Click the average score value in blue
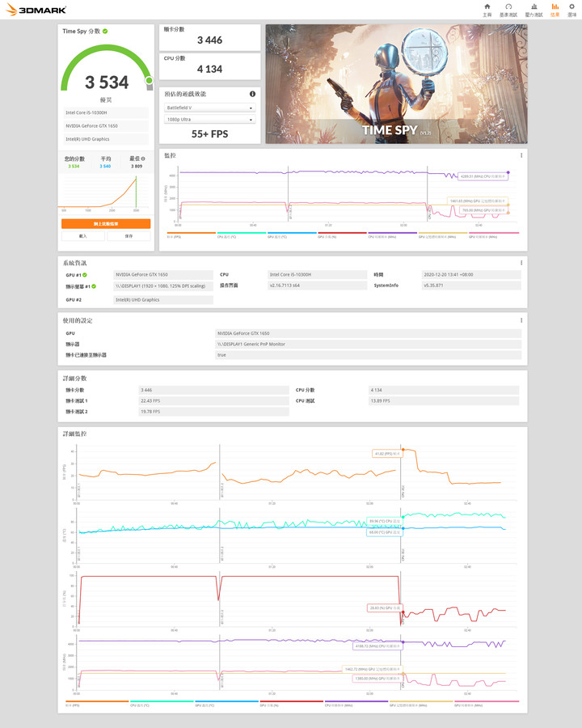Screen dimensions: 582x728 105,166
